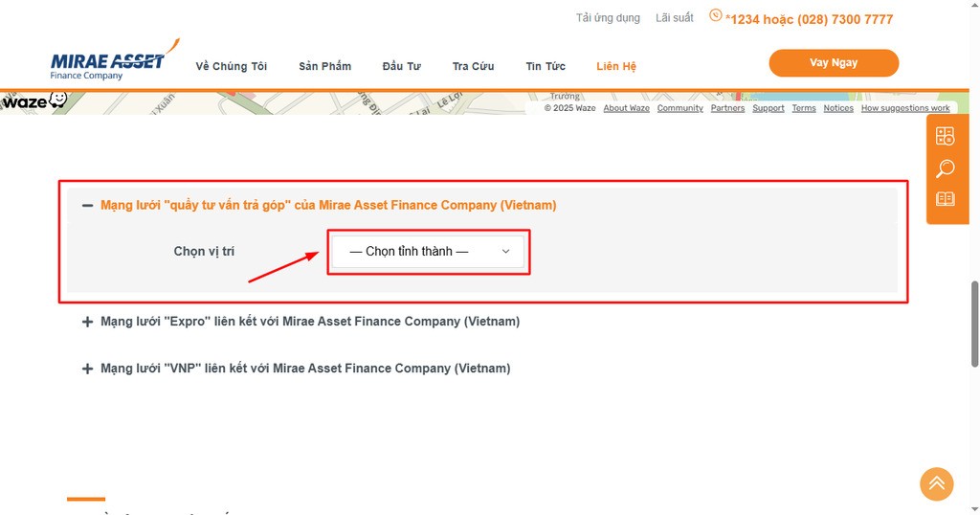The image size is (980, 515).
Task: Click the About Waze link
Action: click(x=626, y=108)
